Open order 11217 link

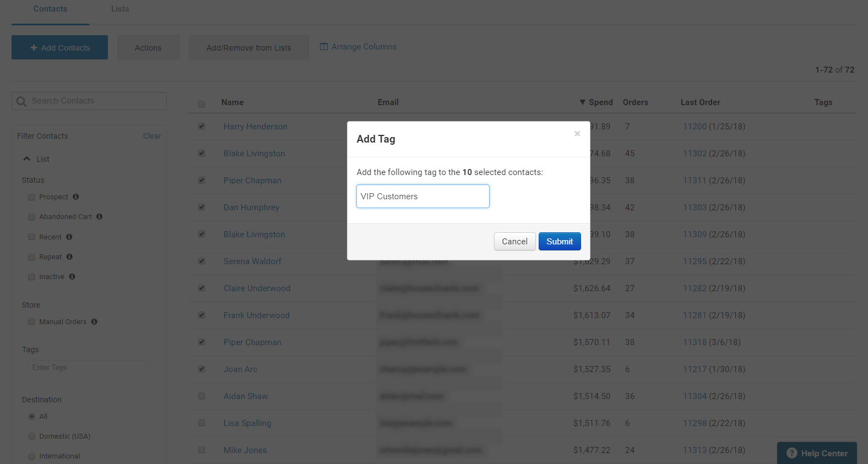click(695, 369)
